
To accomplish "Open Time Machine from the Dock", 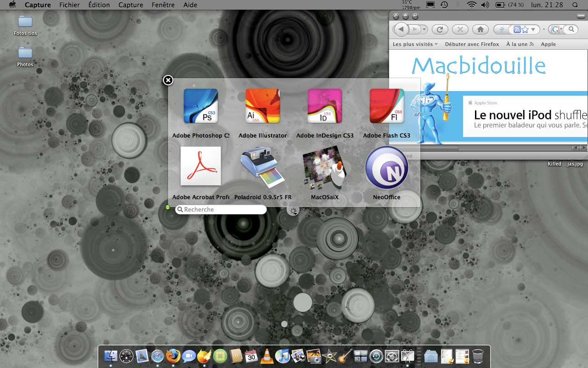I will [376, 356].
